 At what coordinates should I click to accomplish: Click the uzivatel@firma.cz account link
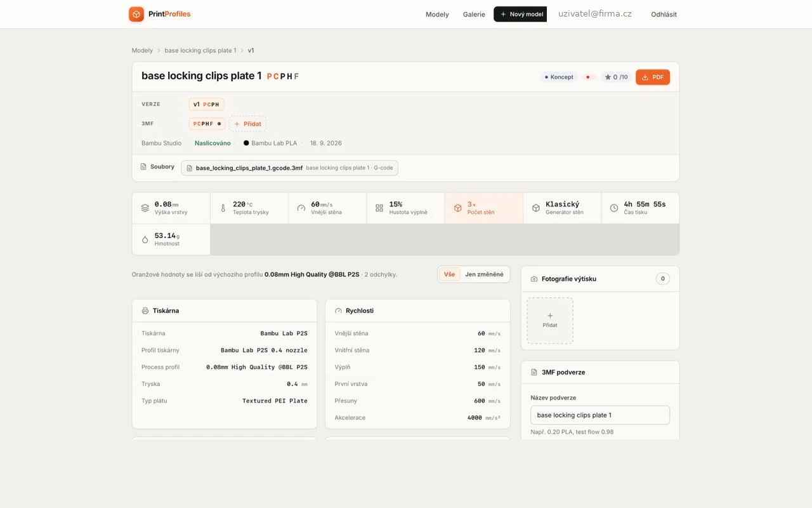[595, 13]
